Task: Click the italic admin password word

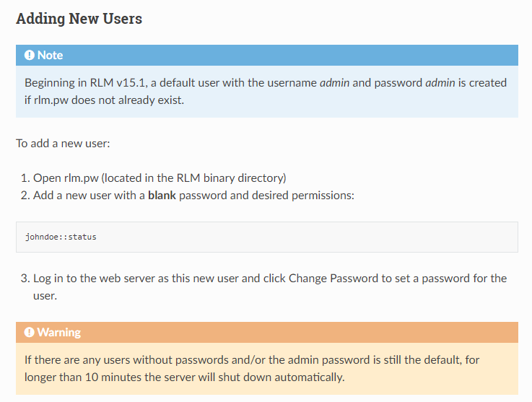Action: click(x=440, y=83)
